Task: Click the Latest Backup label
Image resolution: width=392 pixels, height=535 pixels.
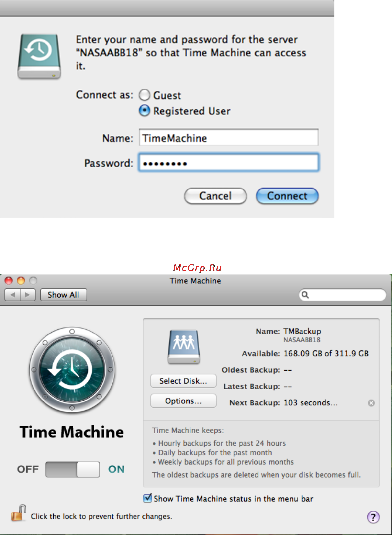Action: (252, 386)
